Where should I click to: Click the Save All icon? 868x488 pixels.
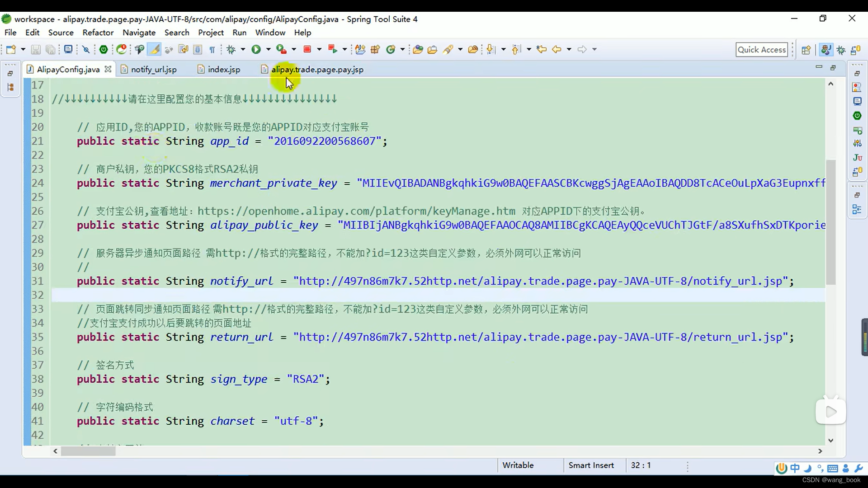pyautogui.click(x=51, y=49)
